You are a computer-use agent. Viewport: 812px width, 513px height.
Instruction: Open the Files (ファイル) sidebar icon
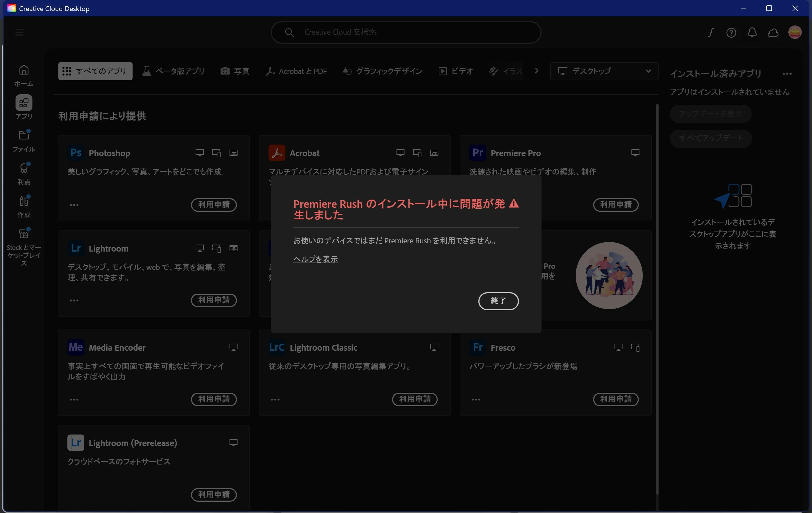(24, 135)
